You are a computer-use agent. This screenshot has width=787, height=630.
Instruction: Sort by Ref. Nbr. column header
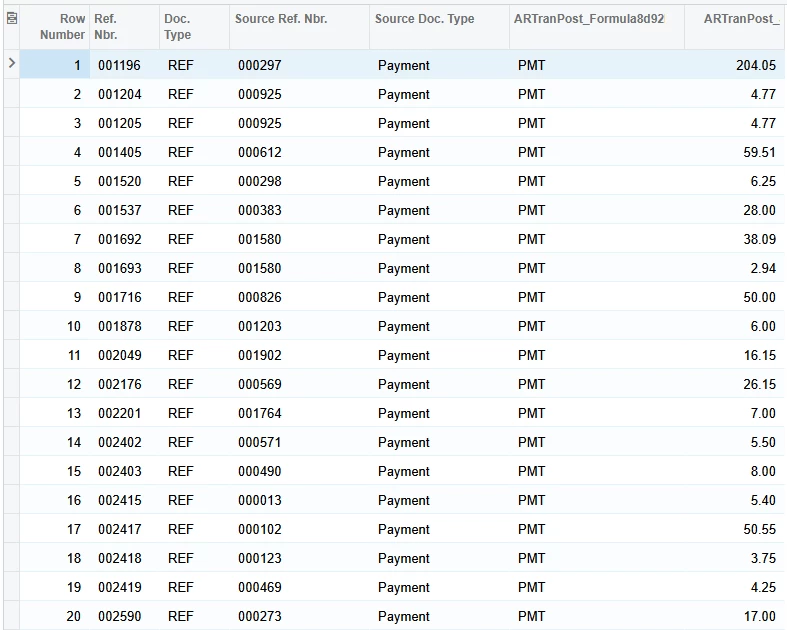pyautogui.click(x=124, y=27)
